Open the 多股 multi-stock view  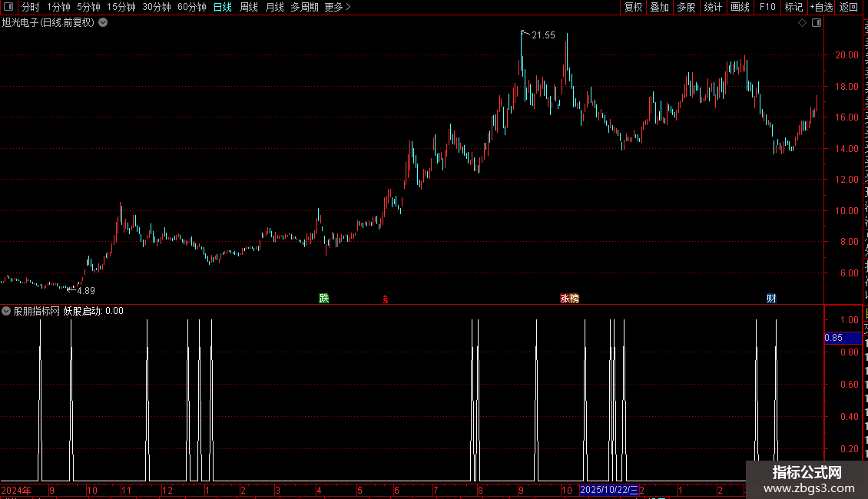click(687, 7)
